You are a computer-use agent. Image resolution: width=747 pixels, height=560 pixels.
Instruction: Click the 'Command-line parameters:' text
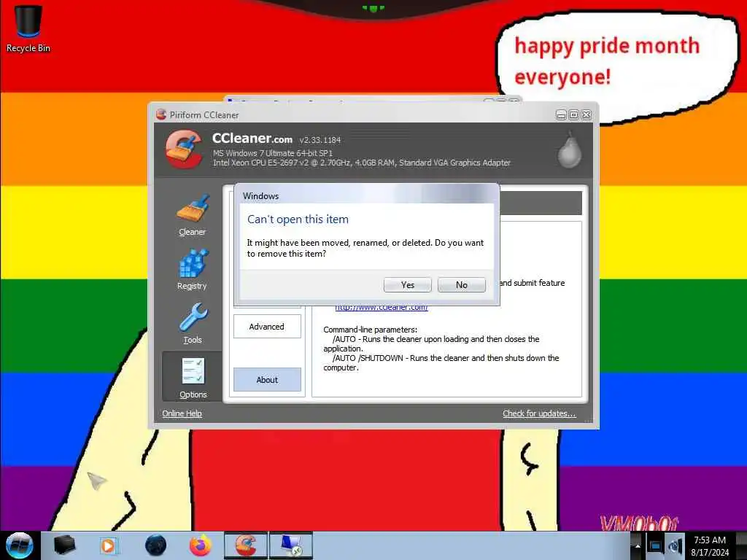pyautogui.click(x=370, y=330)
